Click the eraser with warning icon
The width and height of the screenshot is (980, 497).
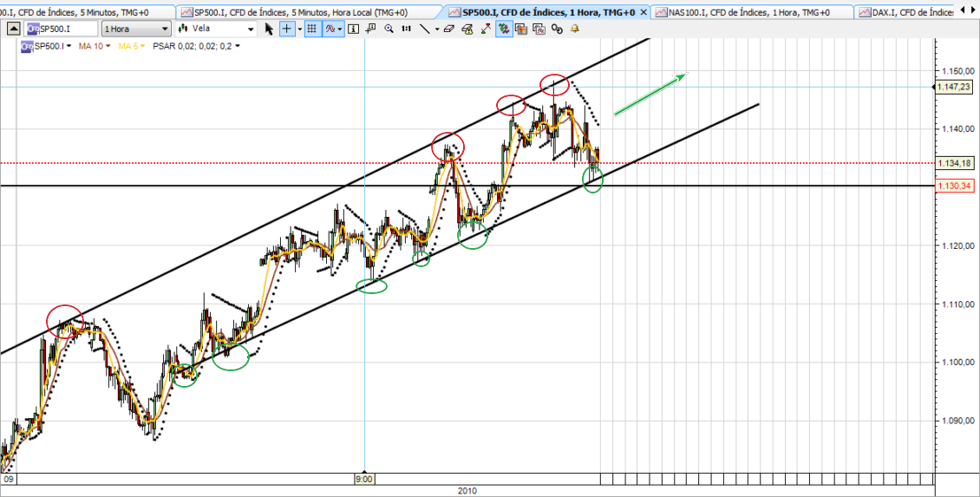pos(467,28)
